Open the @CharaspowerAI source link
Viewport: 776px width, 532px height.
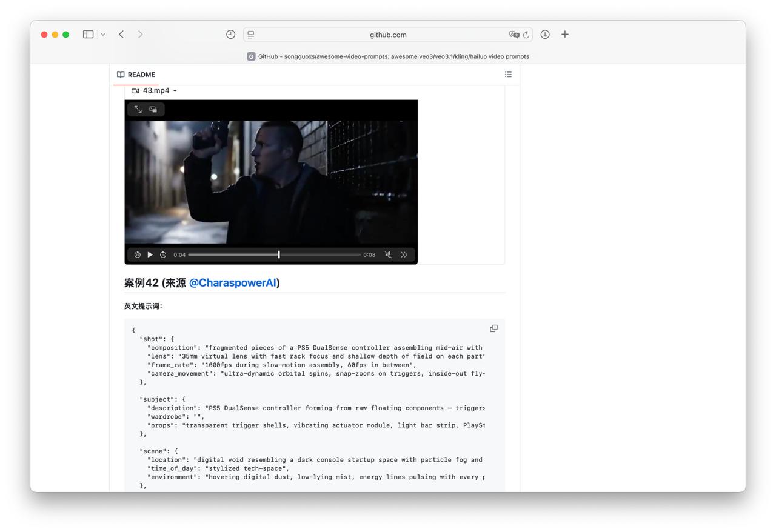click(233, 283)
